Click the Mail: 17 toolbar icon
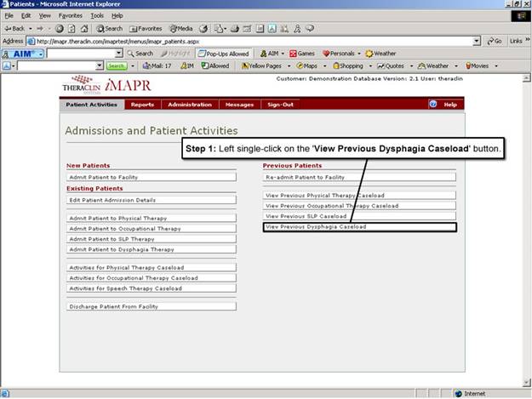 157,66
